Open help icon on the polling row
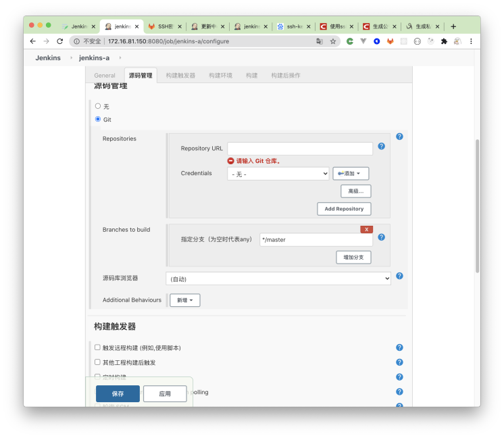504x438 pixels. point(399,391)
